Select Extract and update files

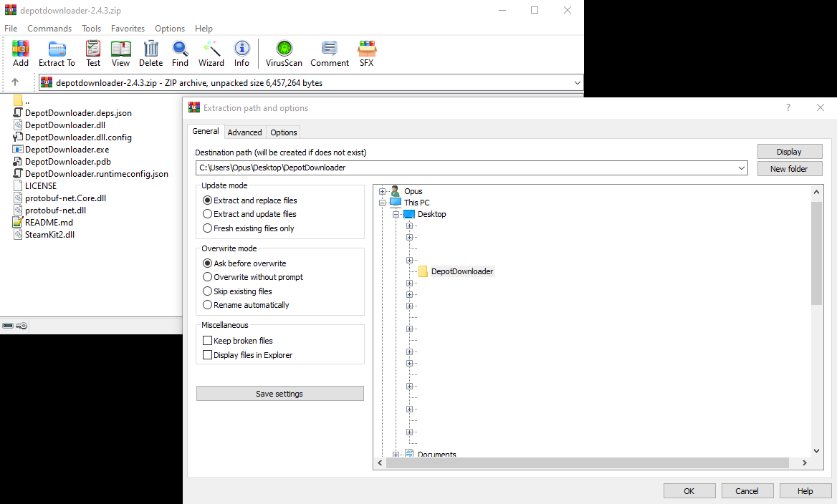207,214
